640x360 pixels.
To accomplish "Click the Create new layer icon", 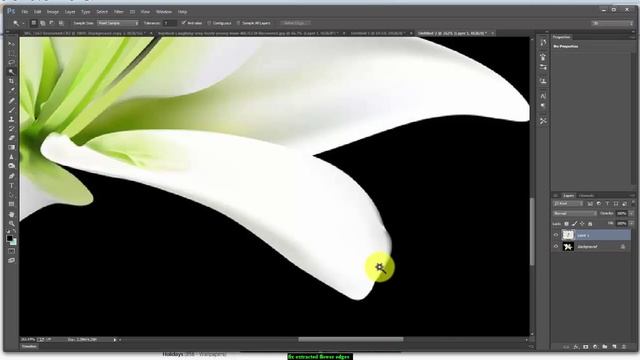I will (x=614, y=347).
